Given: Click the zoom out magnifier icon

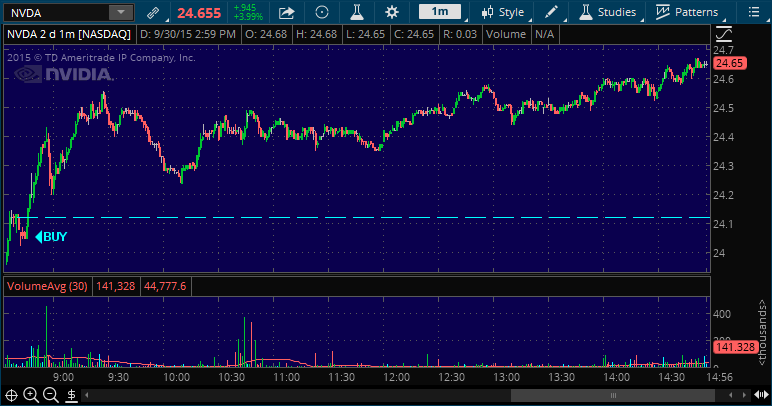Looking at the screenshot, I should [x=50, y=395].
